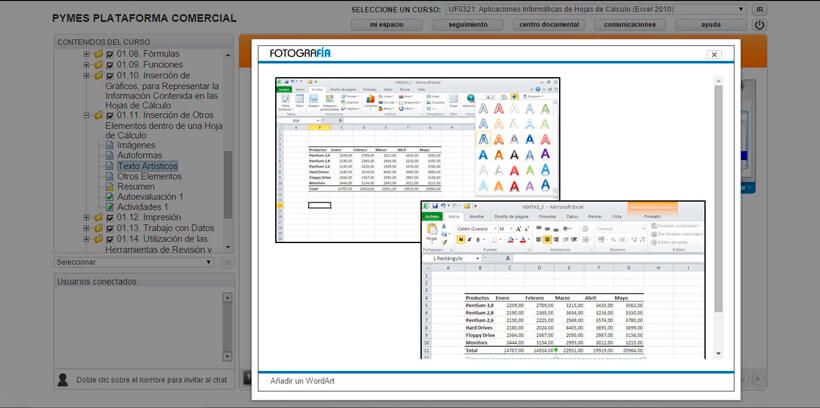This screenshot has height=408, width=820.
Task: Click scroll-up arrow of course contents tree
Action: click(x=228, y=55)
